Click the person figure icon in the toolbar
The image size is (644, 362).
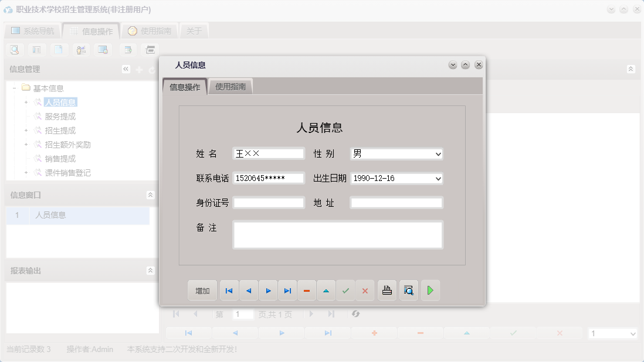(81, 49)
